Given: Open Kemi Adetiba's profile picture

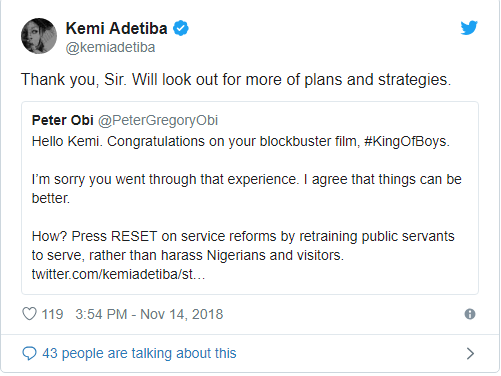Looking at the screenshot, I should pos(39,36).
